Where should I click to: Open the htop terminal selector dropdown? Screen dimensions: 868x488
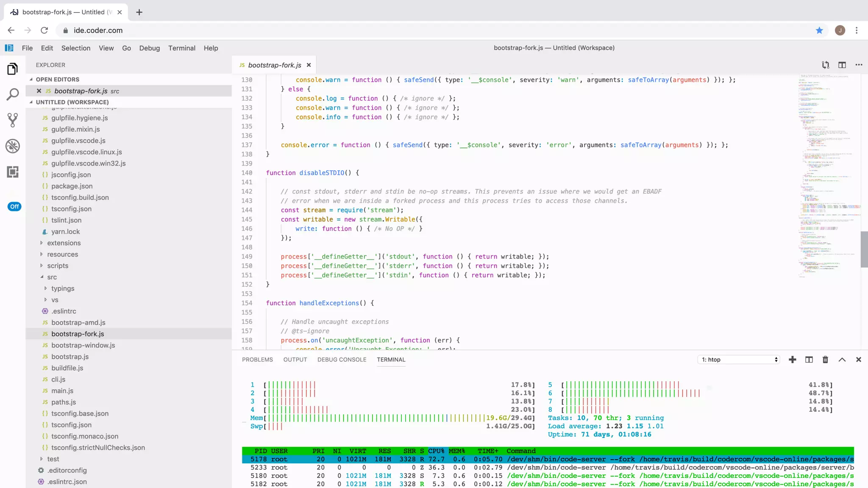[x=739, y=360]
